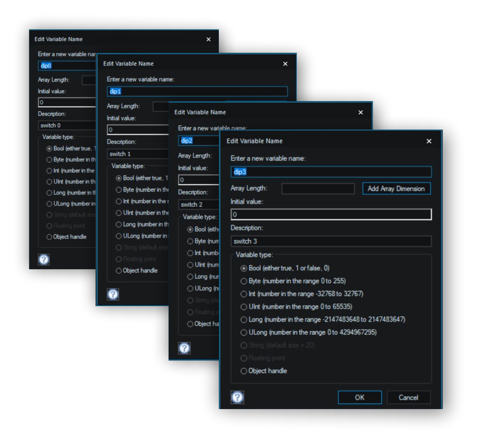Viewport: 481px width, 448px height.
Task: Click Add Array Dimension button
Action: tap(396, 189)
